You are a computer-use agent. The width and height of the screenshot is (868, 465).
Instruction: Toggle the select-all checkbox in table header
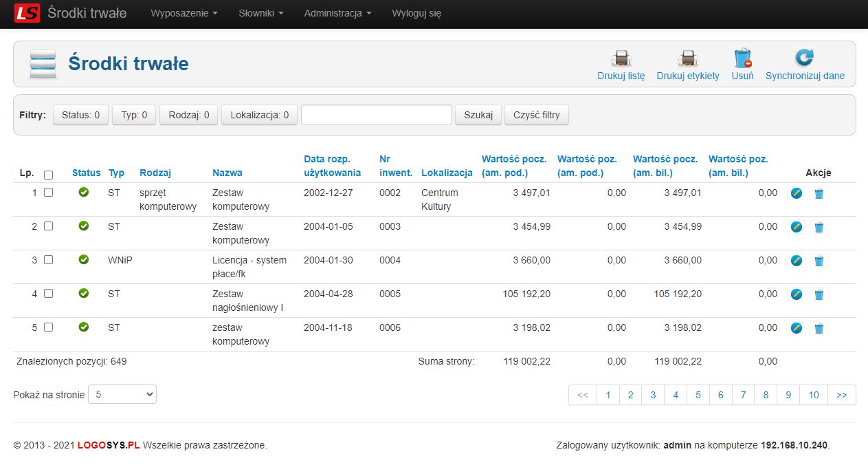point(48,175)
